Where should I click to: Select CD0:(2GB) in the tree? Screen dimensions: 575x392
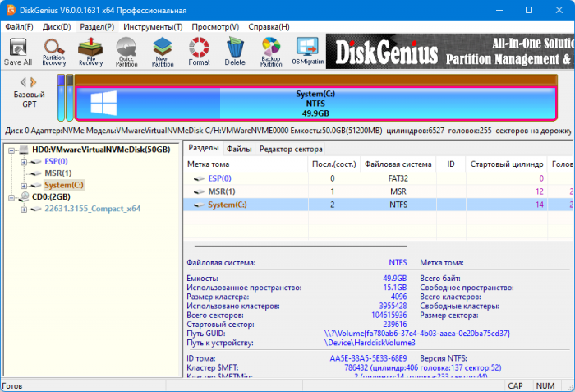coord(51,197)
